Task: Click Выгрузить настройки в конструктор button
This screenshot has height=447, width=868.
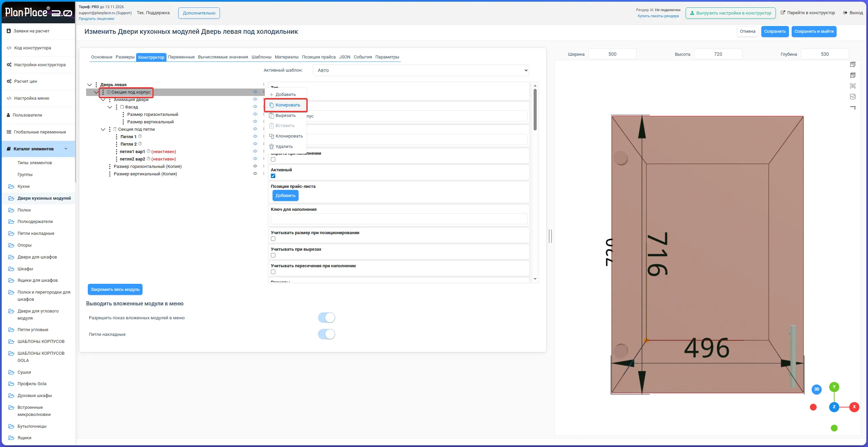Action: coord(731,13)
